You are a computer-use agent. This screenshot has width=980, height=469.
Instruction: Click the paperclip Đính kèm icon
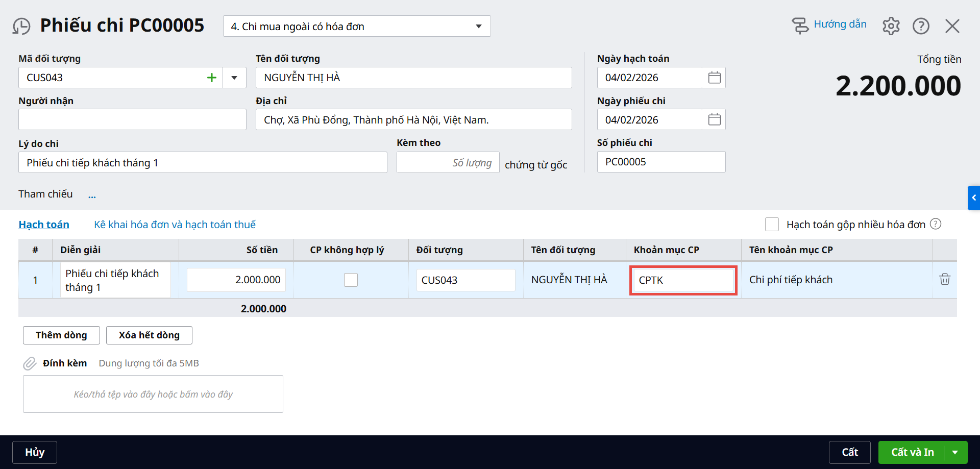pos(30,363)
